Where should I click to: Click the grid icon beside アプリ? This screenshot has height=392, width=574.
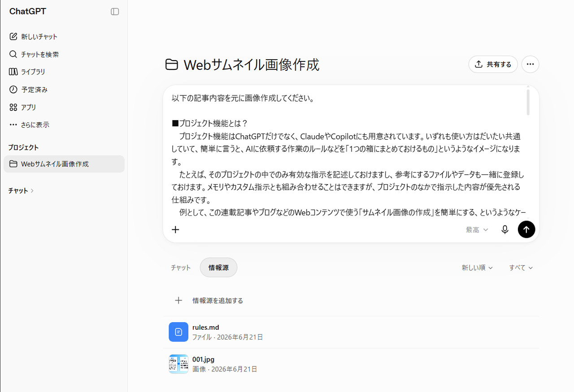click(x=13, y=108)
